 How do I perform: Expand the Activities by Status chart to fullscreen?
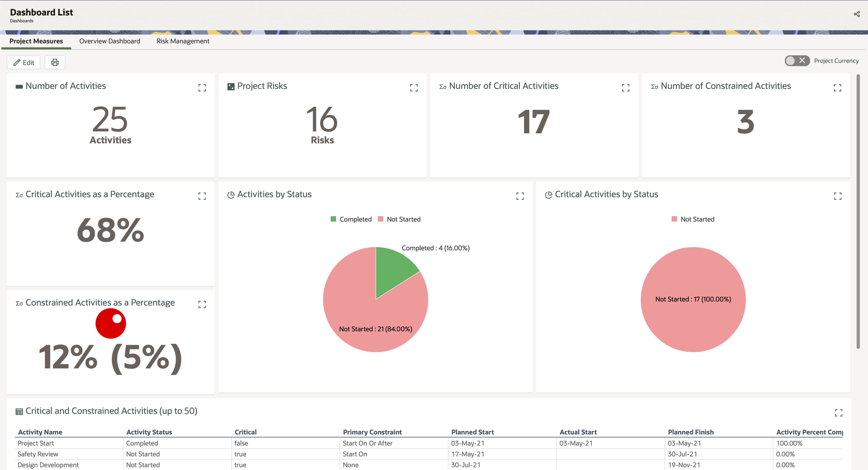point(520,196)
